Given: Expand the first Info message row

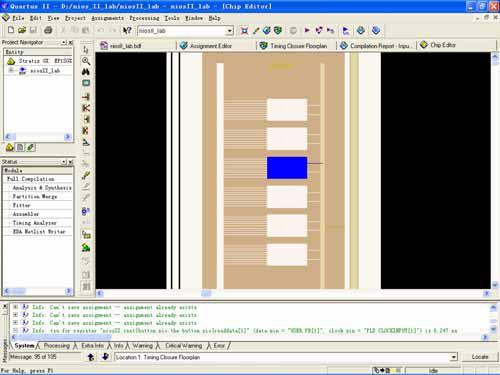Looking at the screenshot, I should (15, 307).
